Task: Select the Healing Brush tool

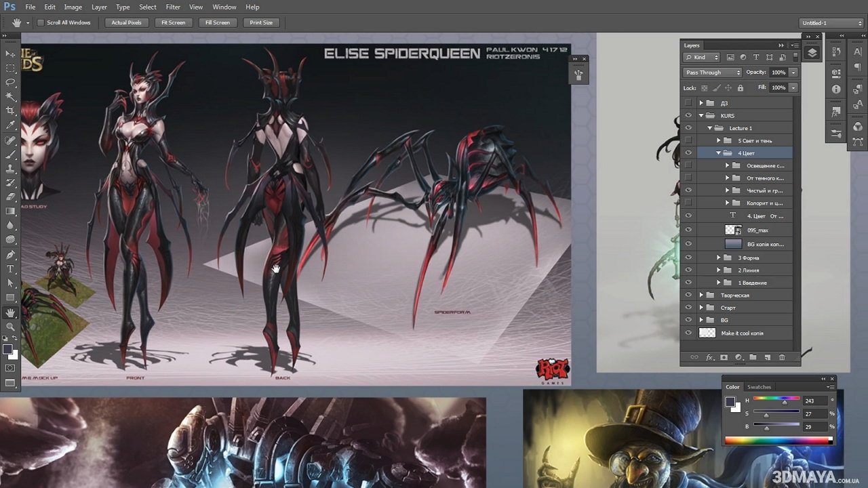Action: coord(10,140)
